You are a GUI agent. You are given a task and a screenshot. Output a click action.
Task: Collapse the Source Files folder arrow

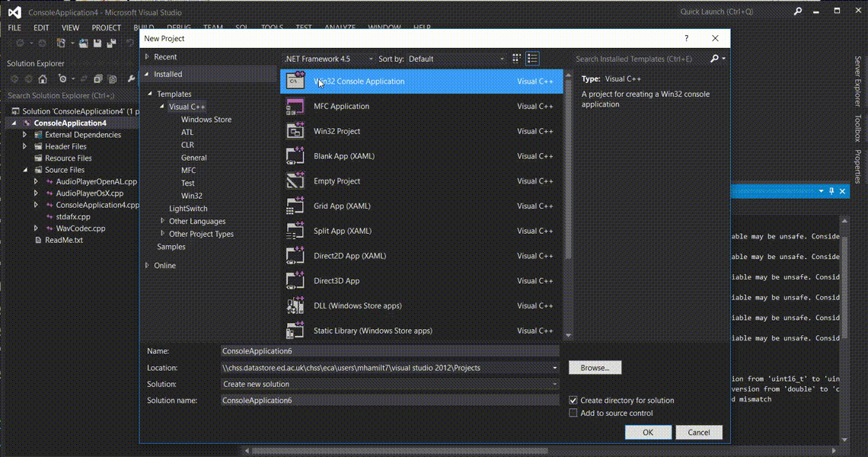pos(24,170)
